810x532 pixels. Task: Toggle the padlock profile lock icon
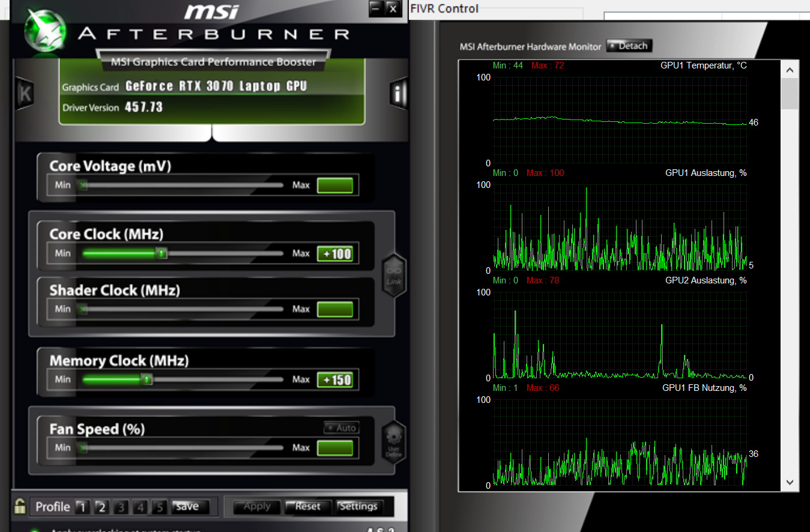tap(20, 506)
